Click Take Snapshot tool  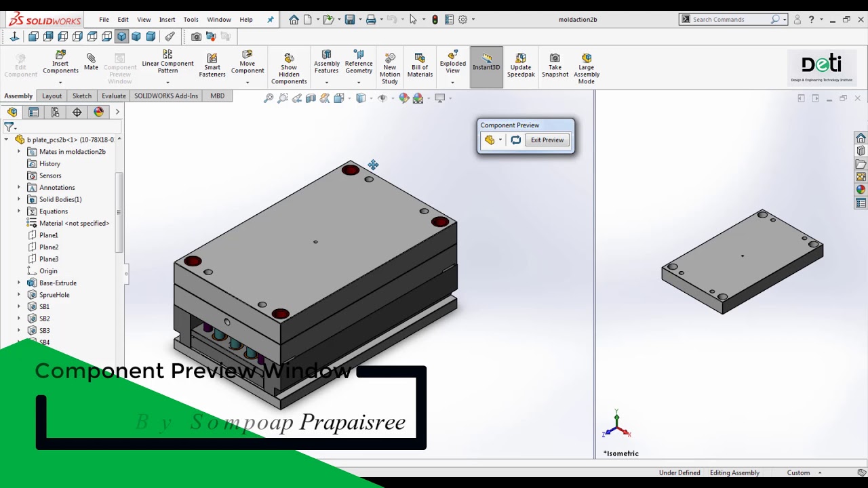555,66
